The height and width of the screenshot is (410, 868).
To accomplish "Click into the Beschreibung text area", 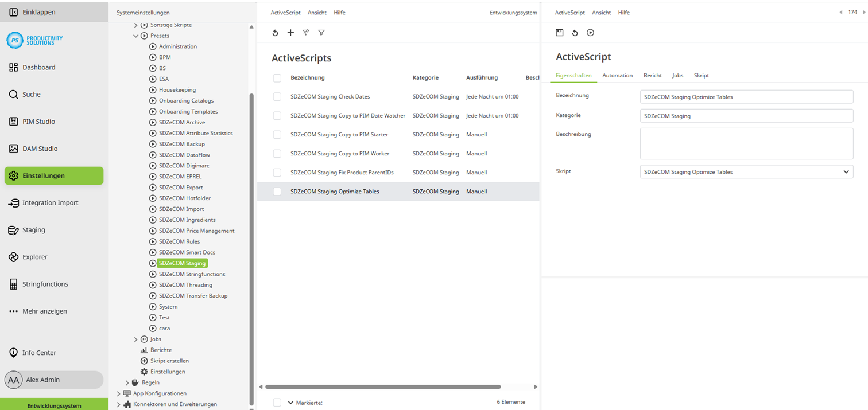I will tap(746, 143).
